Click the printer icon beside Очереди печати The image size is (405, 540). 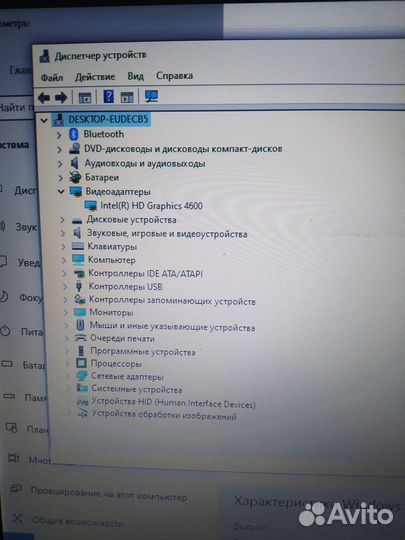click(80, 338)
